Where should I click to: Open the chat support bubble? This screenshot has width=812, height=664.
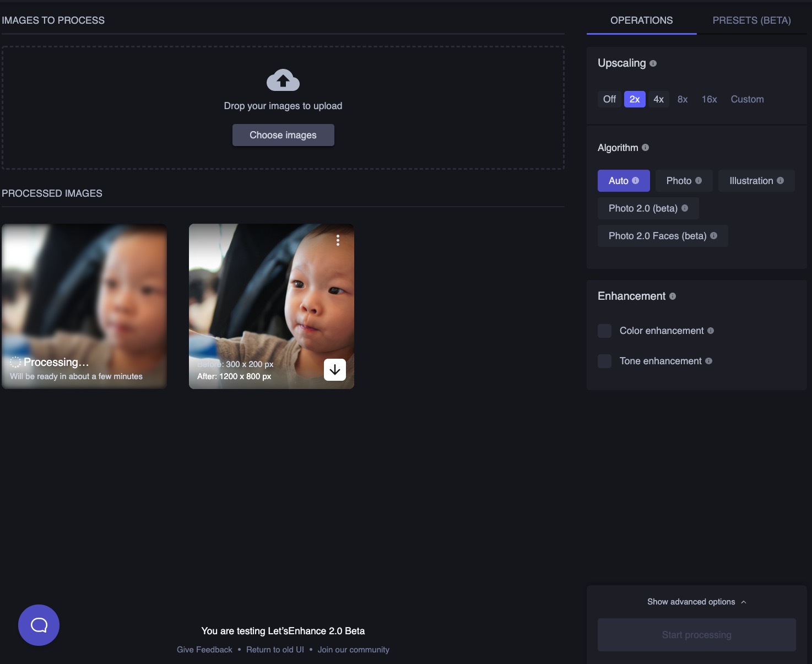39,625
